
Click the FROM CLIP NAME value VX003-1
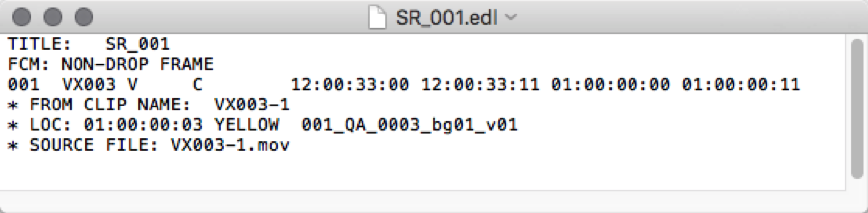click(x=251, y=105)
